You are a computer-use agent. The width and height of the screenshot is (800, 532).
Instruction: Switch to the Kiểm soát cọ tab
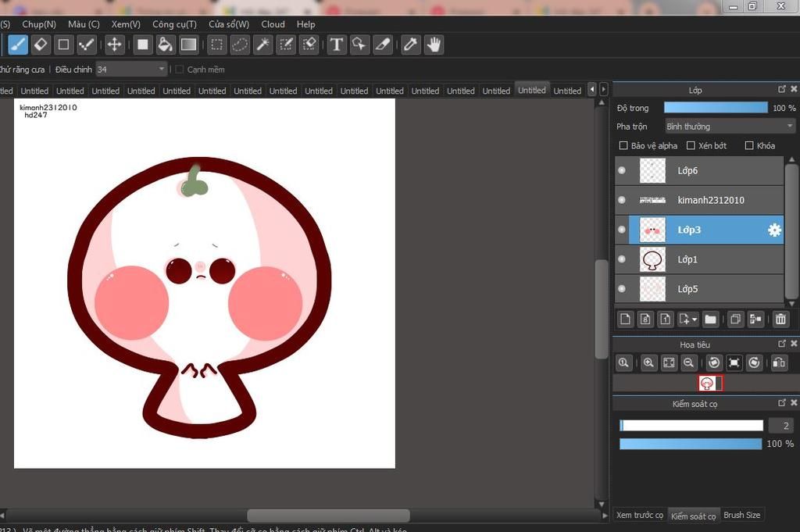click(694, 516)
